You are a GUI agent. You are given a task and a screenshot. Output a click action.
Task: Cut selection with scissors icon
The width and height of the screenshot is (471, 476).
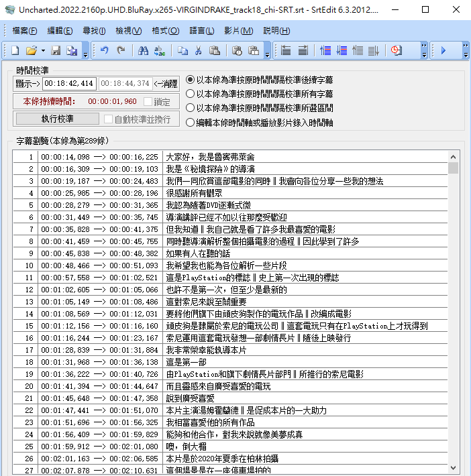click(x=198, y=50)
